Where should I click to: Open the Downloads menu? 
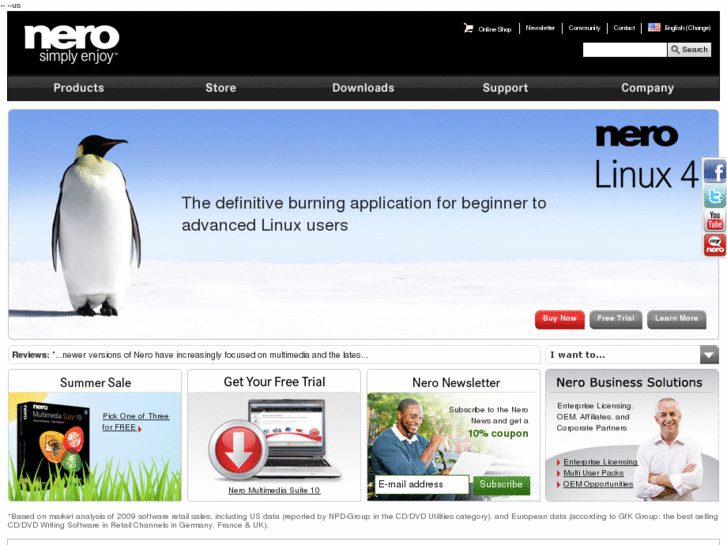pyautogui.click(x=363, y=88)
